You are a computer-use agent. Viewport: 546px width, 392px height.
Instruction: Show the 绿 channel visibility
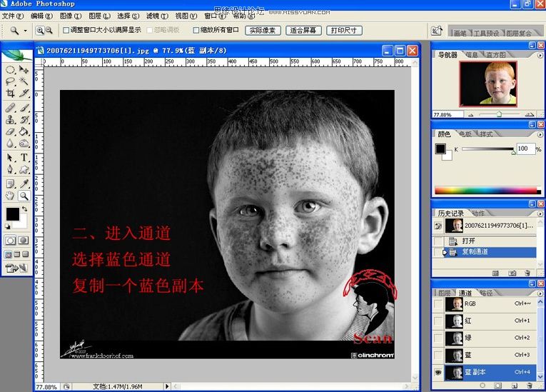click(x=438, y=338)
